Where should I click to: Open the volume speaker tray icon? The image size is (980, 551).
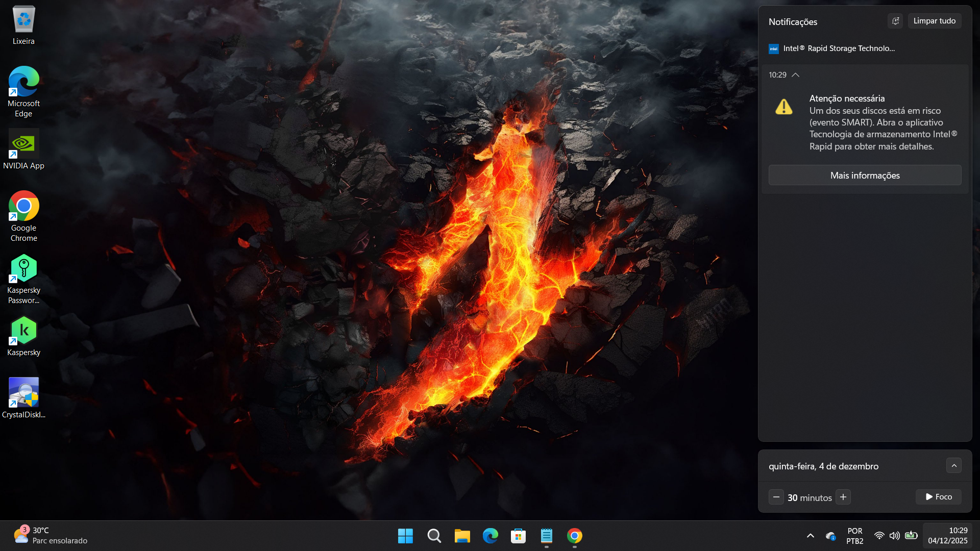click(894, 536)
